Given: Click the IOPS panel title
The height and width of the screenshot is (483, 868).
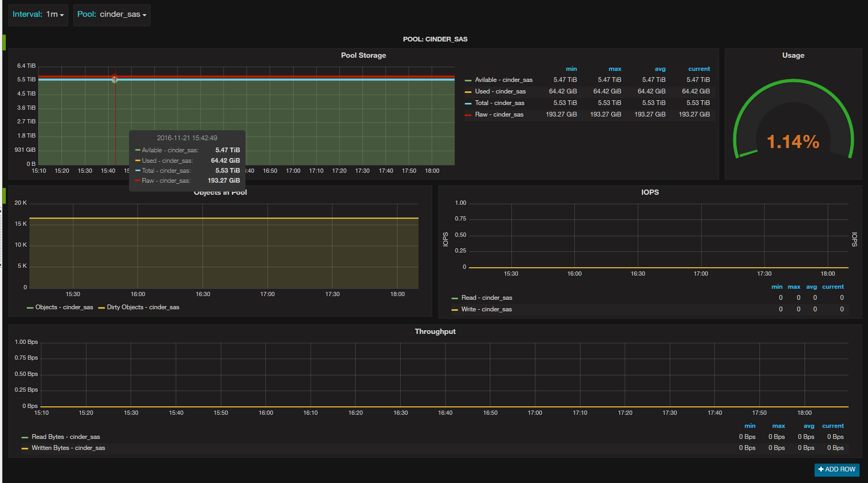Looking at the screenshot, I should pyautogui.click(x=649, y=193).
